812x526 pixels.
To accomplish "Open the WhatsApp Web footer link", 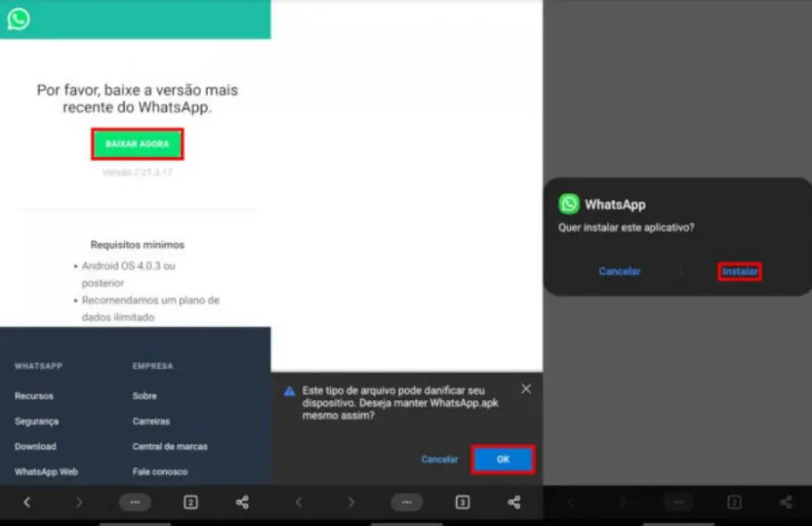I will pos(46,472).
